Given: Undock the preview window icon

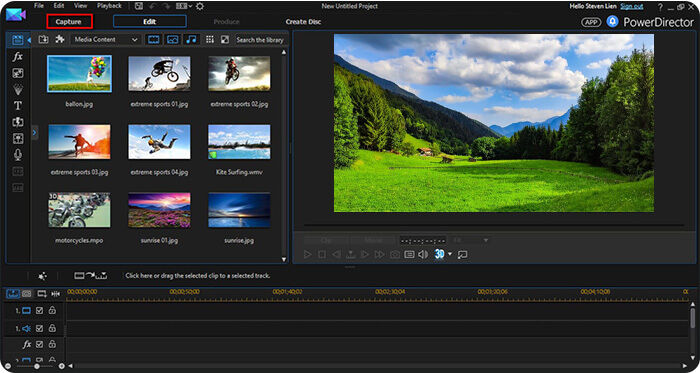Looking at the screenshot, I should click(x=462, y=254).
